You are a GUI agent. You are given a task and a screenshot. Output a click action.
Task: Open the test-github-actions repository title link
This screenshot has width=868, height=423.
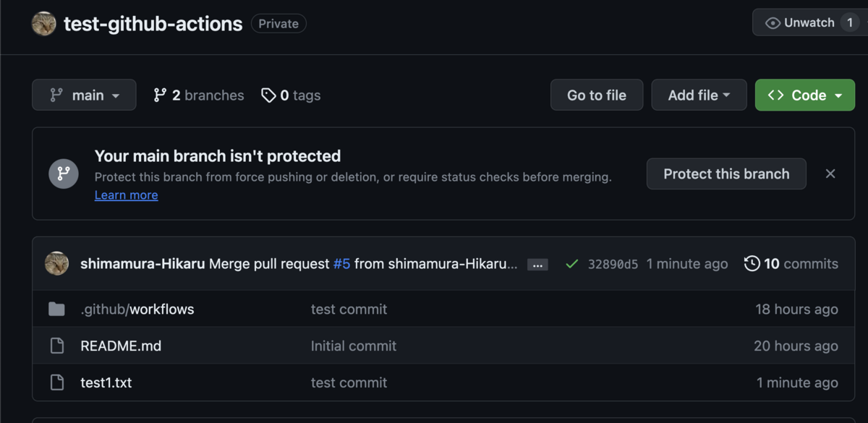153,24
